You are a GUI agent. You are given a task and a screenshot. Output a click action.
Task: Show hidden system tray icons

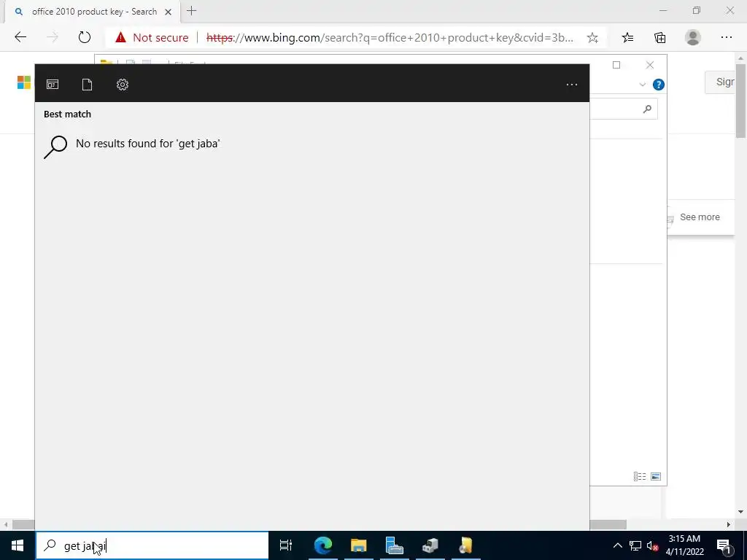[x=617, y=545]
